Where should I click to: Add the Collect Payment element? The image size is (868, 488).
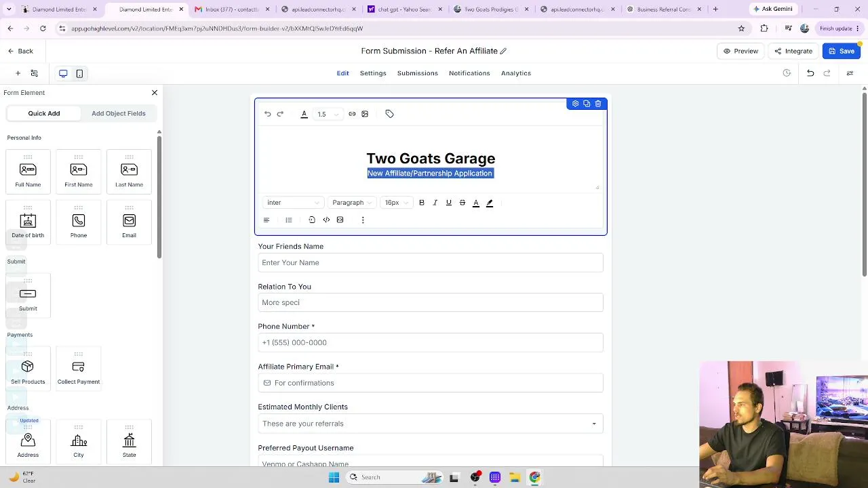click(79, 369)
